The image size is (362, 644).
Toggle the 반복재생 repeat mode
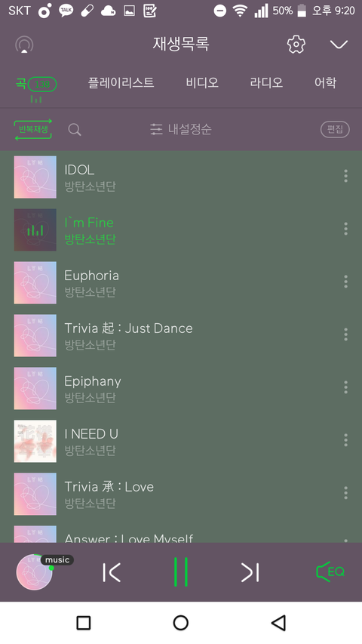(33, 129)
